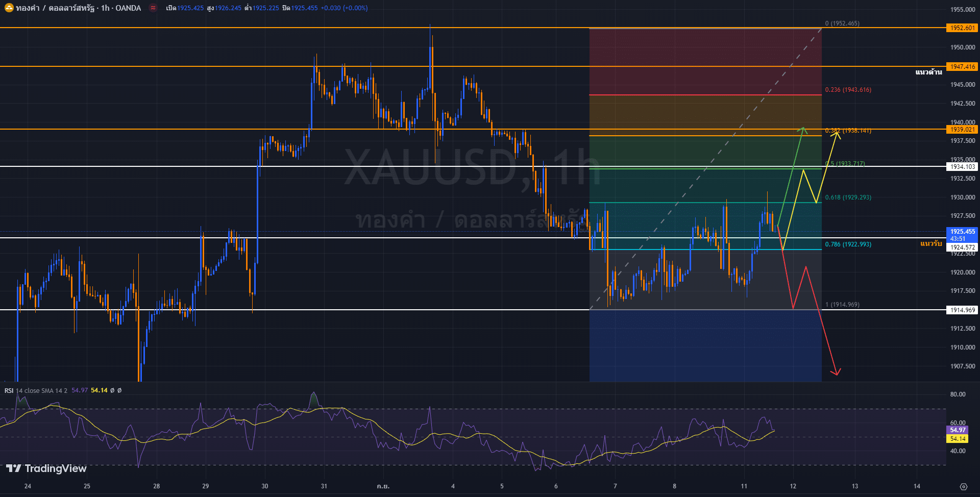980x497 pixels.
Task: Click Fibonacci label 1 (1914.969)
Action: tap(842, 305)
